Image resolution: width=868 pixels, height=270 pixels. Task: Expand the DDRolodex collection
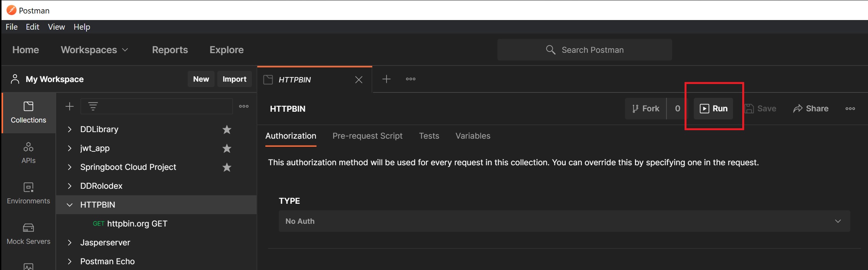[x=70, y=186]
